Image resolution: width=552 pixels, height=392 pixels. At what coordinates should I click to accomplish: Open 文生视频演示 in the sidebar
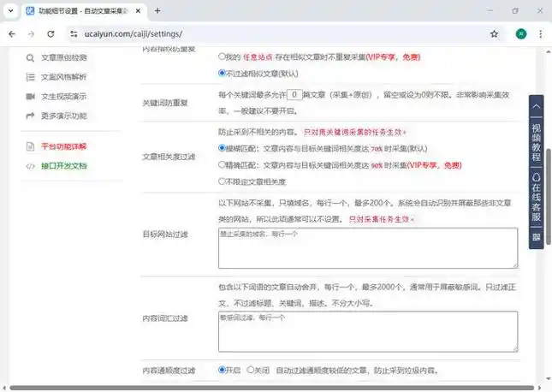tap(63, 96)
